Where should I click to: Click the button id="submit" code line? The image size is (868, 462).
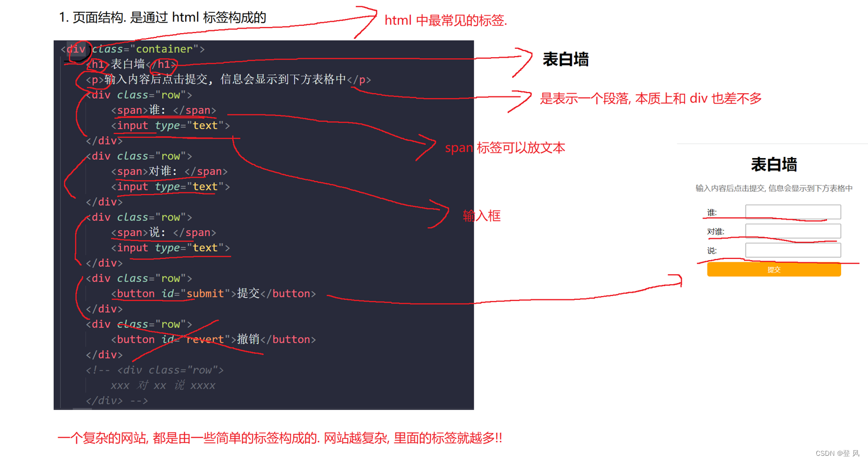click(213, 294)
